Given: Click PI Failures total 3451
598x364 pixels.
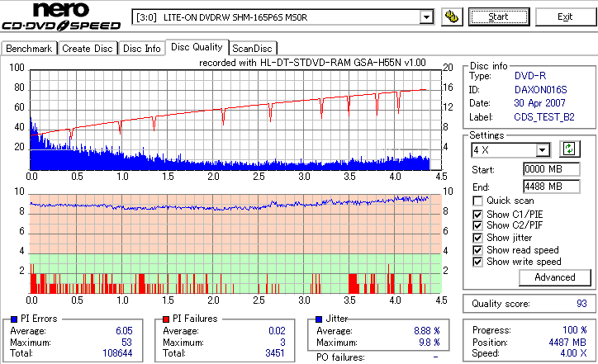Looking at the screenshot, I should (275, 353).
